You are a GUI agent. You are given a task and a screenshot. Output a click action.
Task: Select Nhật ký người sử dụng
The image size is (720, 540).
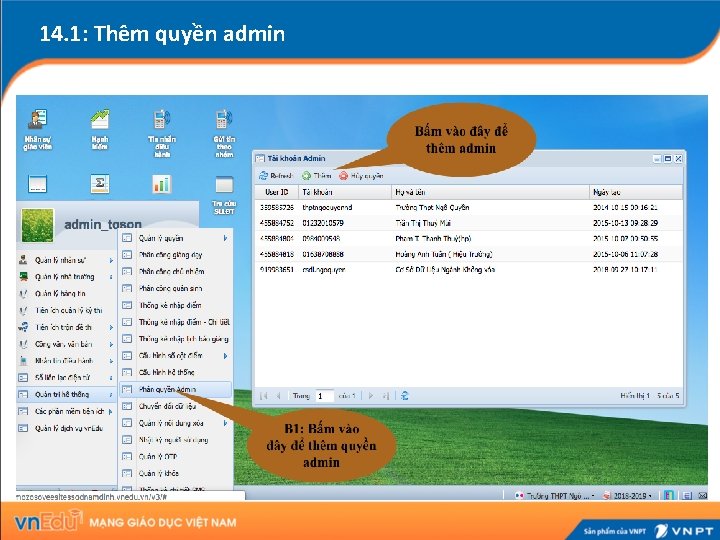coord(175,440)
